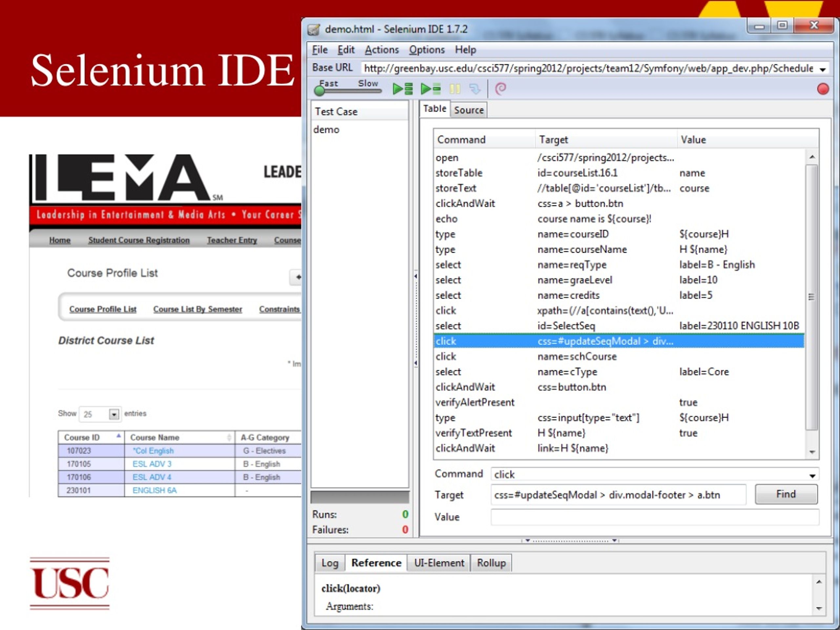Open the Command combo box dropdown

812,475
